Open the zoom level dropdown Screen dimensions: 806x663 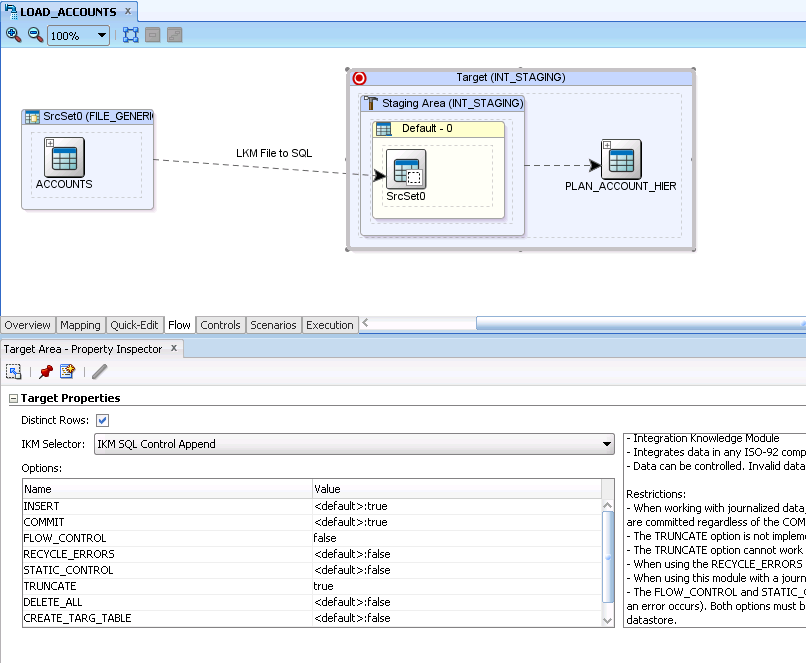tap(103, 35)
